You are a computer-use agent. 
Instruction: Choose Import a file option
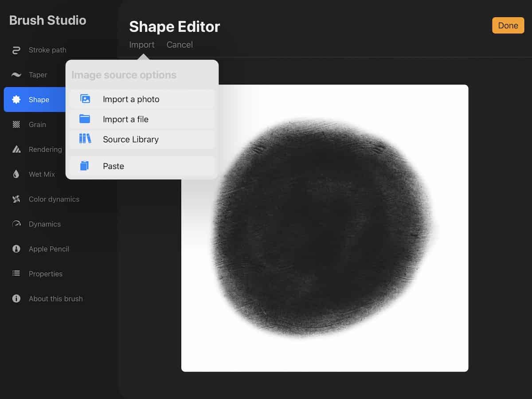coord(142,119)
